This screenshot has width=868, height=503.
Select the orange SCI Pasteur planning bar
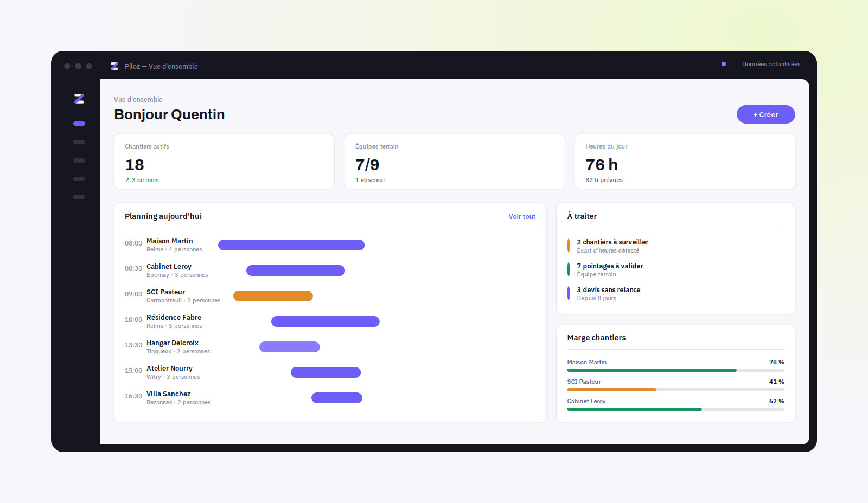[273, 296]
